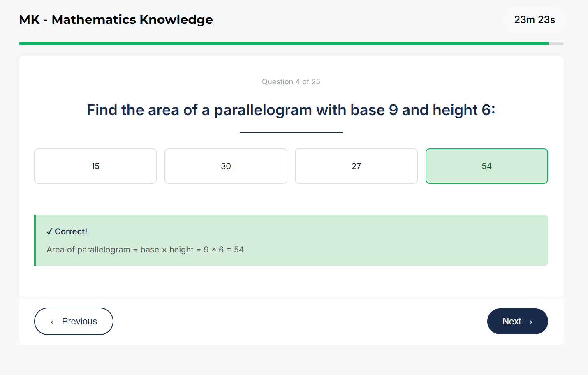The image size is (588, 375).
Task: Select the highlighted answer 54
Action: (486, 166)
